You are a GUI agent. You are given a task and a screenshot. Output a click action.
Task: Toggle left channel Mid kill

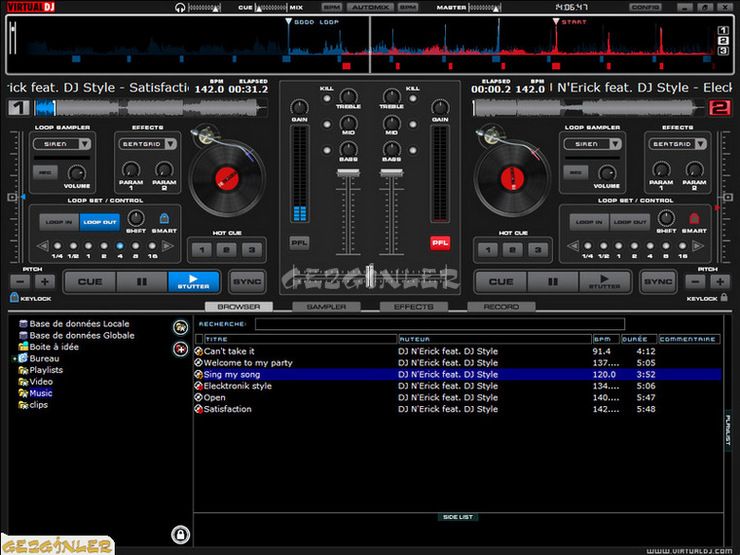coord(327,125)
